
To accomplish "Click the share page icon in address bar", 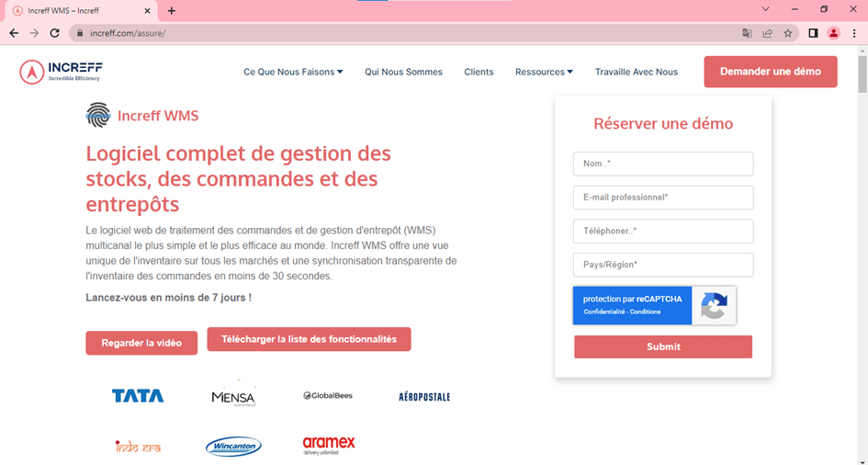I will (x=768, y=33).
